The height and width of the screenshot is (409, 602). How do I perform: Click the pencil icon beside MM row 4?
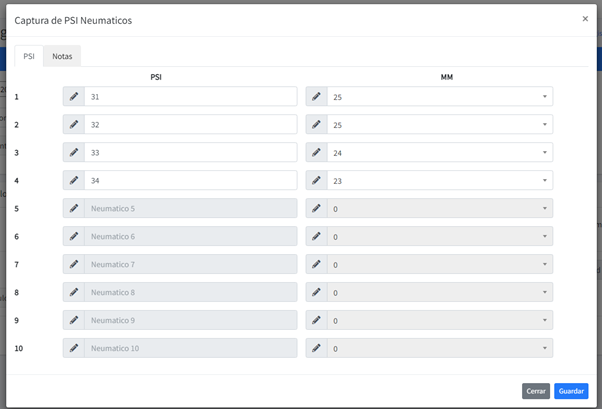point(316,181)
